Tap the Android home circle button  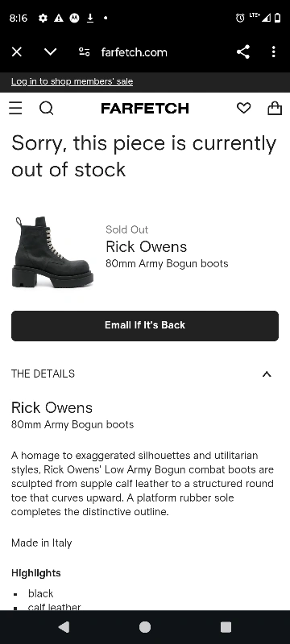(x=145, y=627)
